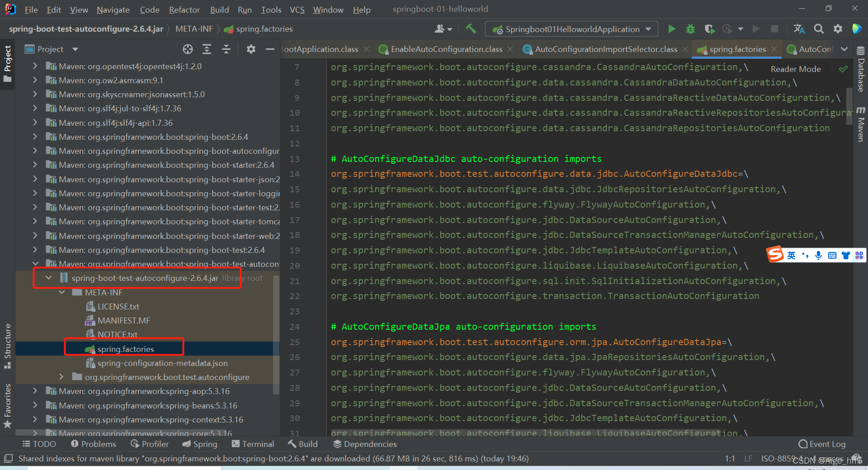This screenshot has height=470, width=868.
Task: Run with coverage shield icon
Action: pyautogui.click(x=709, y=29)
